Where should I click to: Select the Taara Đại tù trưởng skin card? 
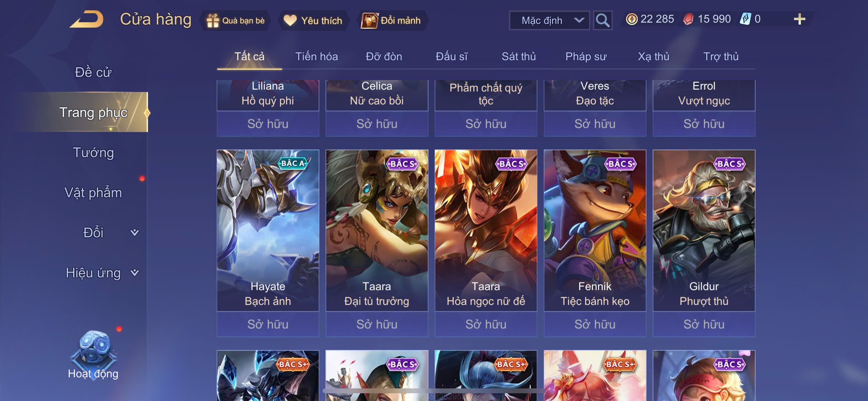pyautogui.click(x=377, y=231)
